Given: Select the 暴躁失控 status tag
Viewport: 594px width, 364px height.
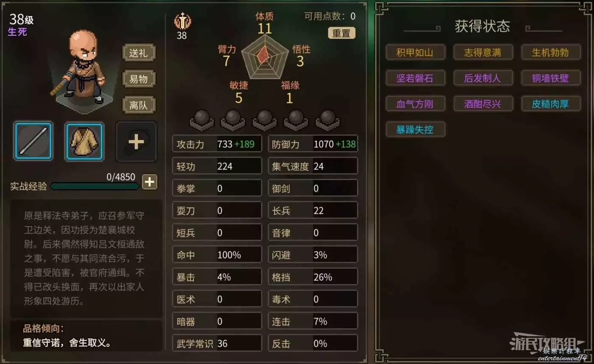Looking at the screenshot, I should (415, 129).
